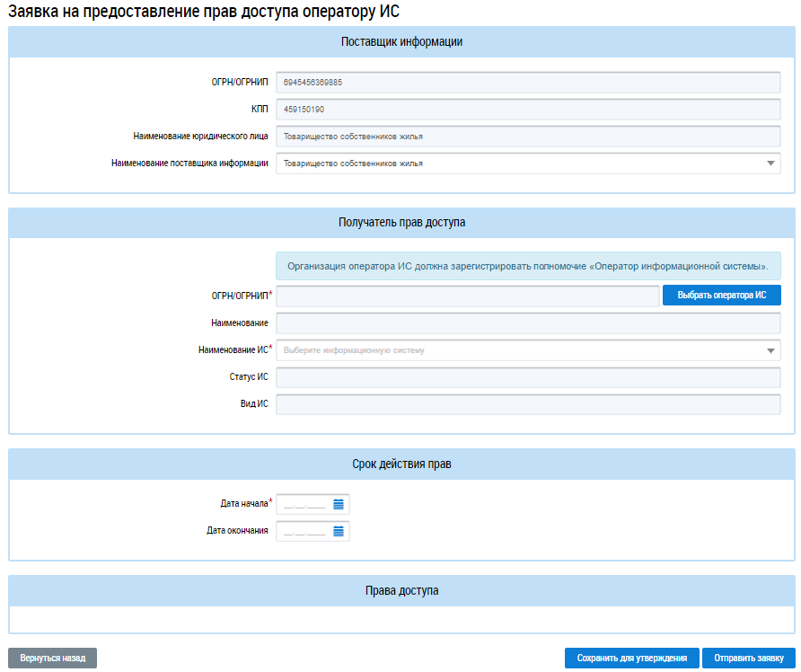Click the Статус ИС field
The image size is (801, 672).
click(x=527, y=377)
